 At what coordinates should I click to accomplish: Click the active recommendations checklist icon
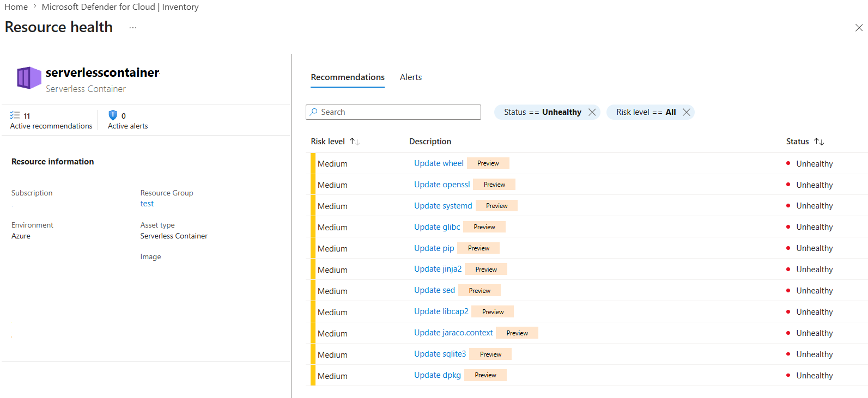15,115
